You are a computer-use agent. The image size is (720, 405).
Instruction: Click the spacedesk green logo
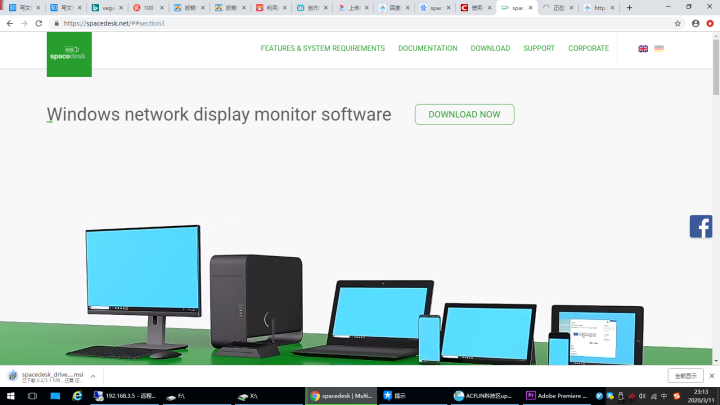click(x=69, y=54)
